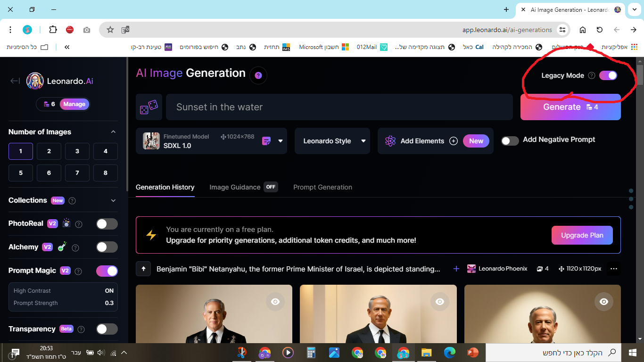Collapse the sidebar with the back arrow
The width and height of the screenshot is (644, 362).
(15, 81)
